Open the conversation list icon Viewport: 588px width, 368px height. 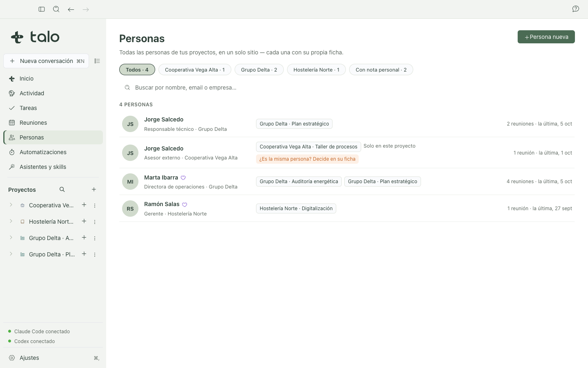point(97,61)
